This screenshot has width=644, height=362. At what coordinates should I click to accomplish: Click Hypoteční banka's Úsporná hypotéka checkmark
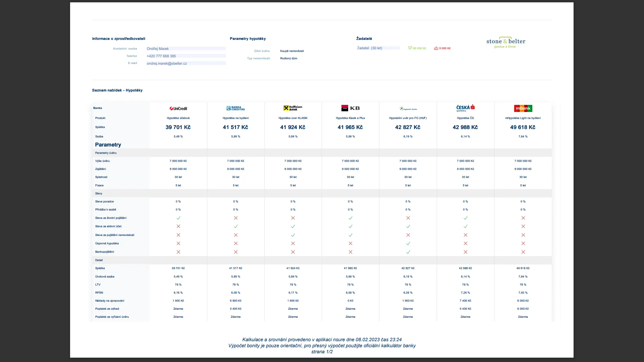pyautogui.click(x=408, y=243)
